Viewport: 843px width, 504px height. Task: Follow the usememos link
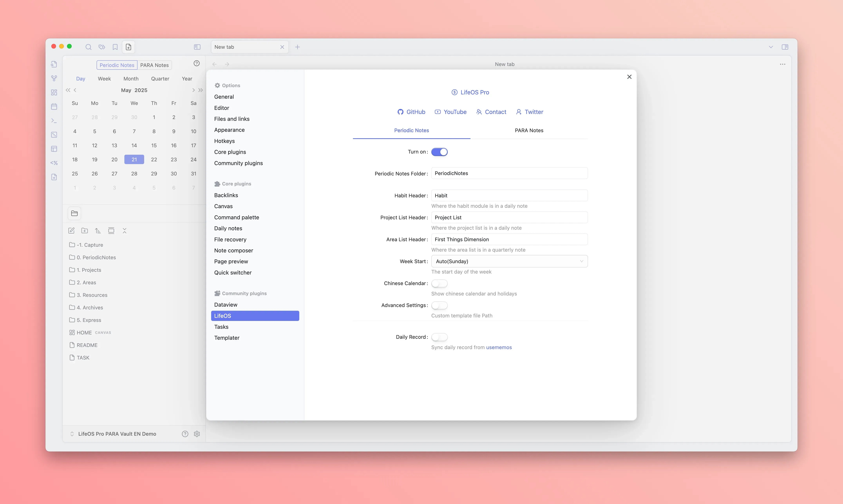(x=499, y=347)
